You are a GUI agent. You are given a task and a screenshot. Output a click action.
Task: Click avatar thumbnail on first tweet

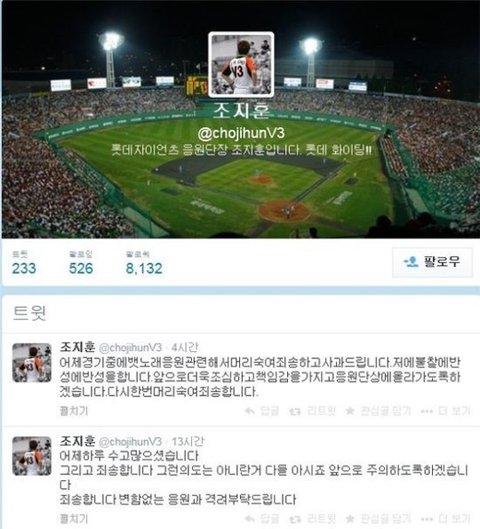point(32,363)
